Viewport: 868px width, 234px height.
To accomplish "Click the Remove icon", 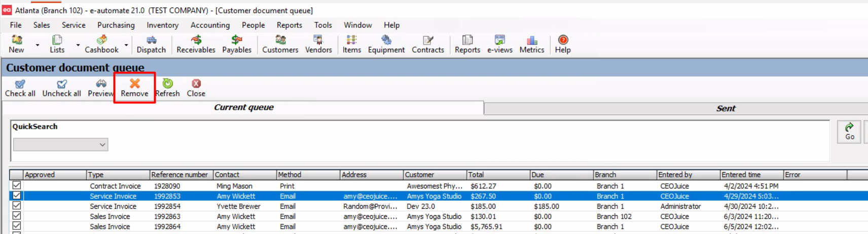I will (x=134, y=88).
